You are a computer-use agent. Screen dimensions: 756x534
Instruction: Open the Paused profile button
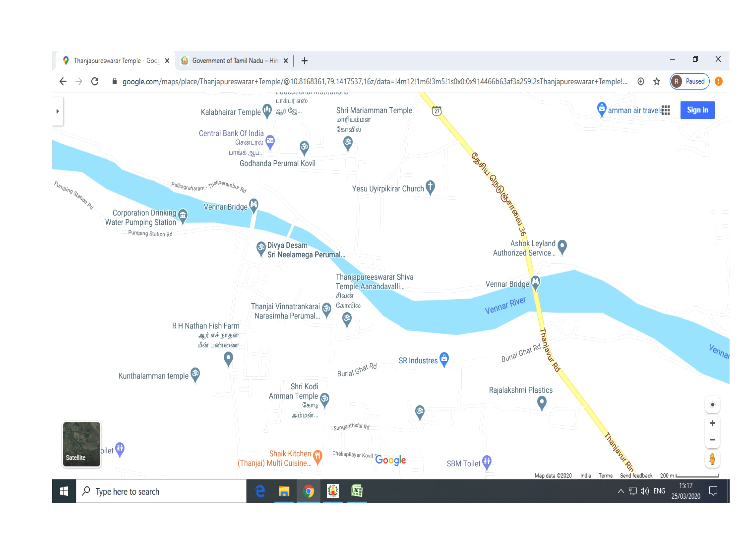689,82
